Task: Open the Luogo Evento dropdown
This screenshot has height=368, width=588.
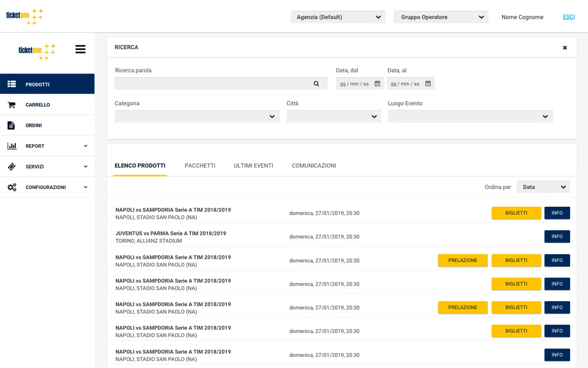Action: pos(470,116)
